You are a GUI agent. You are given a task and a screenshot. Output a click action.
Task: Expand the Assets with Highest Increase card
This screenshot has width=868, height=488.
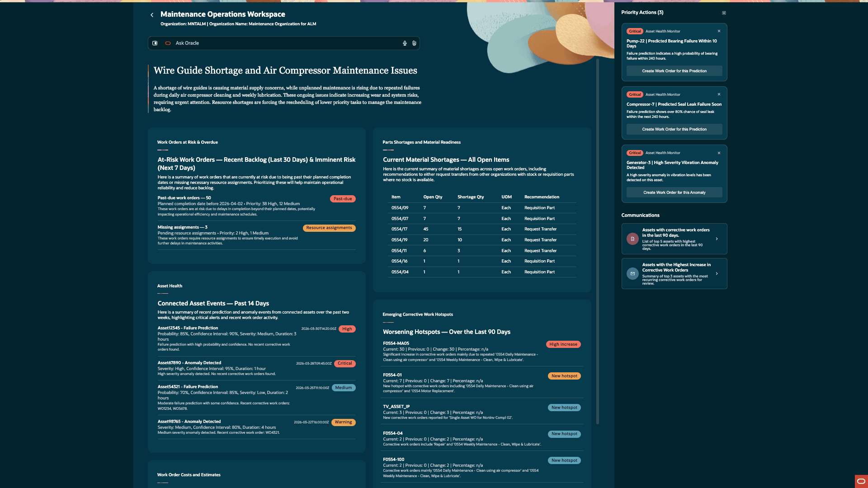coord(717,273)
